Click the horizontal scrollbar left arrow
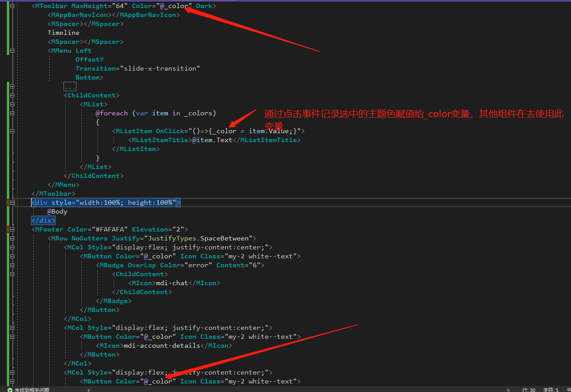 click(x=89, y=390)
